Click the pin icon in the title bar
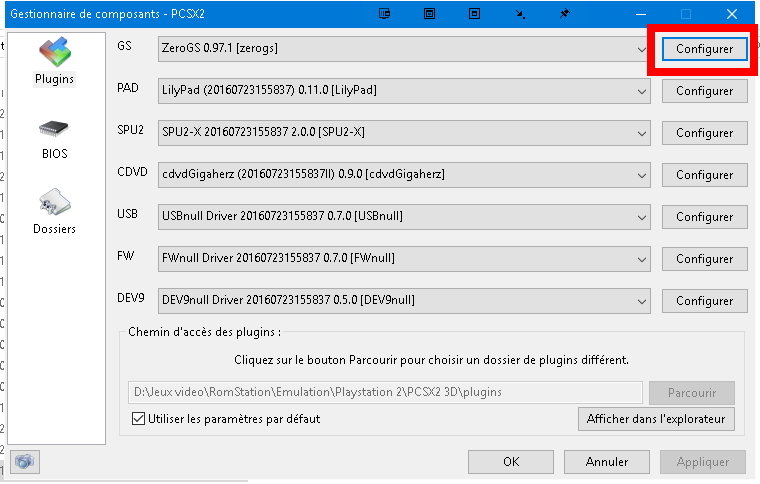 click(x=565, y=14)
